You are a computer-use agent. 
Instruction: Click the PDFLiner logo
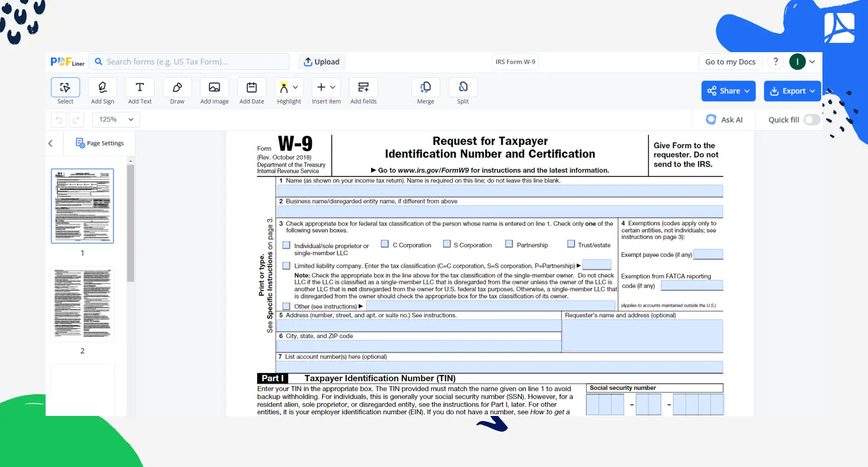pos(67,62)
